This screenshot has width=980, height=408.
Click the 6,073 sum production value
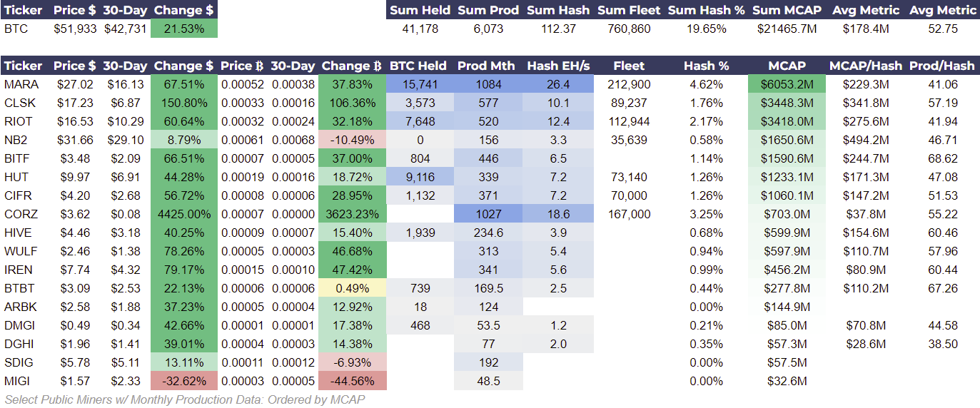coord(488,29)
